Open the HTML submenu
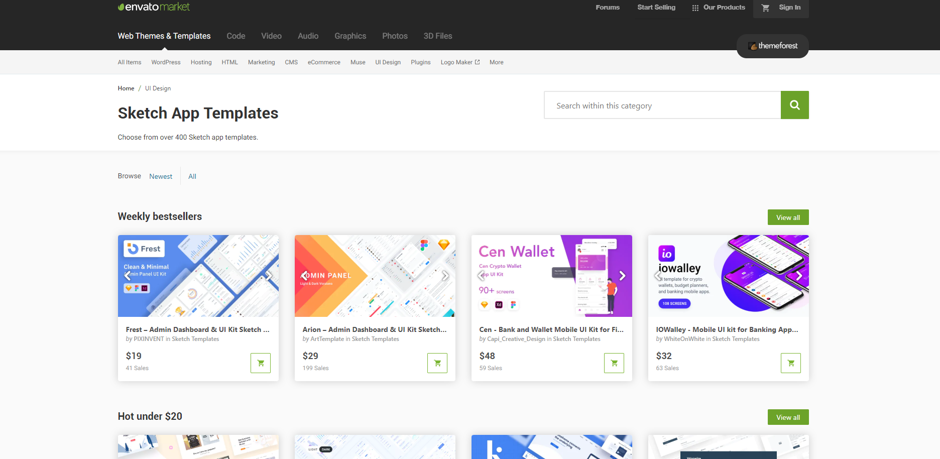This screenshot has width=940, height=459. click(x=230, y=62)
